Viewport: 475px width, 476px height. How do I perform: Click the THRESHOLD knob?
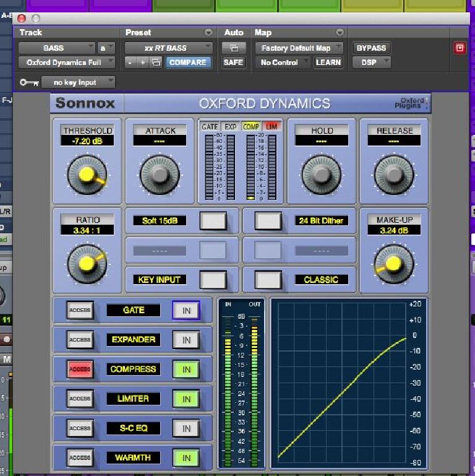pyautogui.click(x=87, y=175)
